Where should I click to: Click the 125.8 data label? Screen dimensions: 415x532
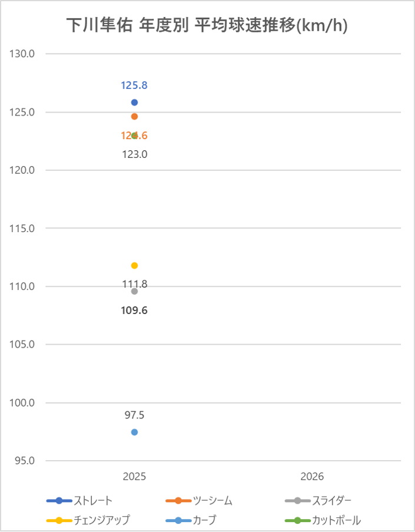(x=134, y=85)
